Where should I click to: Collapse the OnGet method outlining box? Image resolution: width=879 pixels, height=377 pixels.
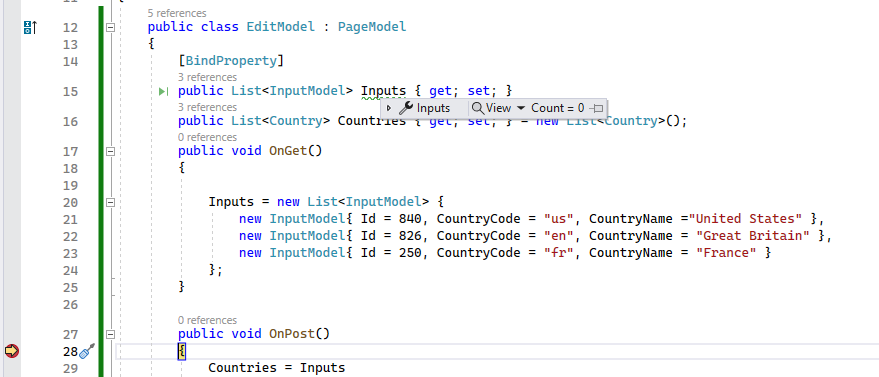coord(110,151)
